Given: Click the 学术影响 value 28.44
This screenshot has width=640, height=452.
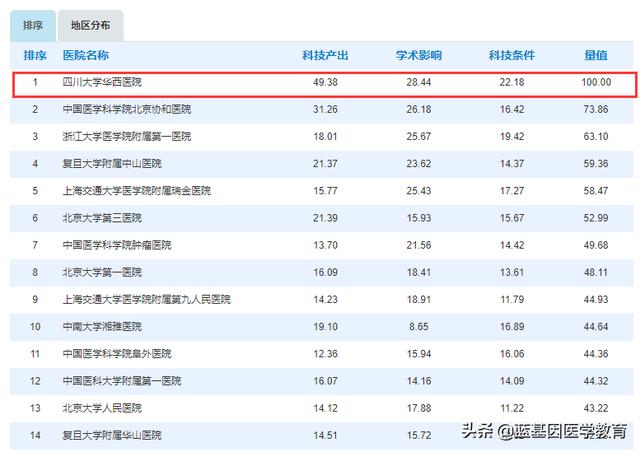Looking at the screenshot, I should [x=419, y=82].
